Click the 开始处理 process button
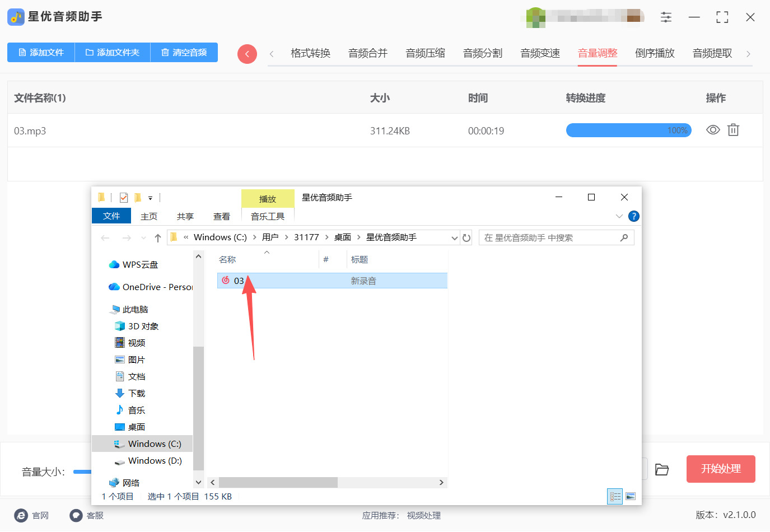The height and width of the screenshot is (532, 770). tap(721, 469)
